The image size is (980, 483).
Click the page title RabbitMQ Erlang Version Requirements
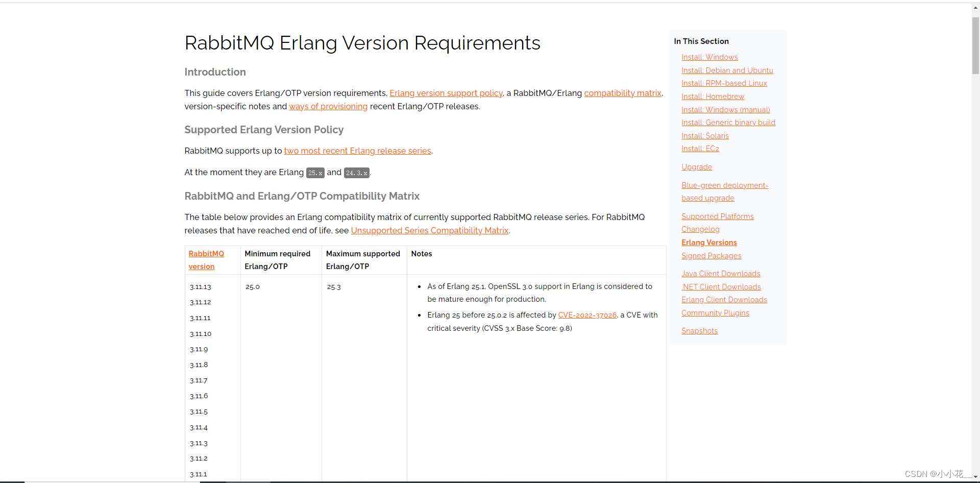[362, 43]
